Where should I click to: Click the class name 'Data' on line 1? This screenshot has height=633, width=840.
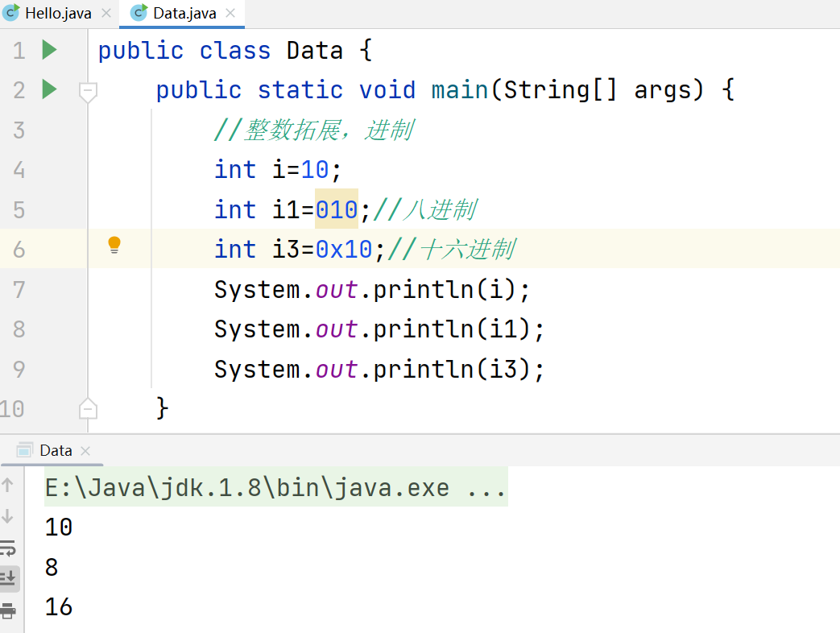[314, 51]
